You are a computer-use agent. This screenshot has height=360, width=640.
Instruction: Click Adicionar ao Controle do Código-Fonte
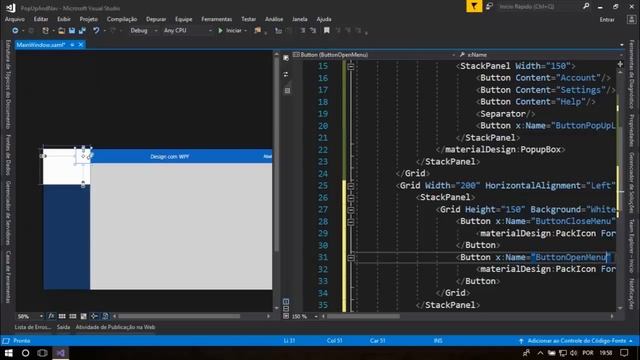click(x=577, y=341)
